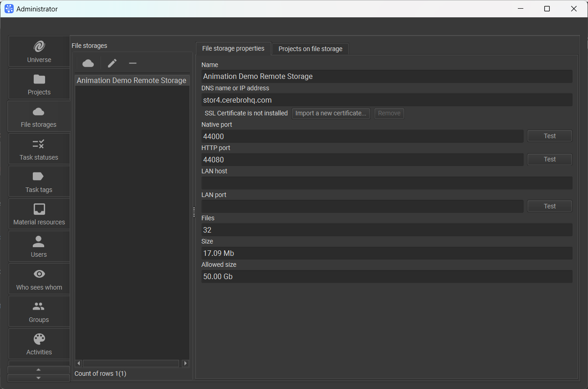Open Material resources sidebar section
Viewport: 588px width, 389px height.
[39, 214]
